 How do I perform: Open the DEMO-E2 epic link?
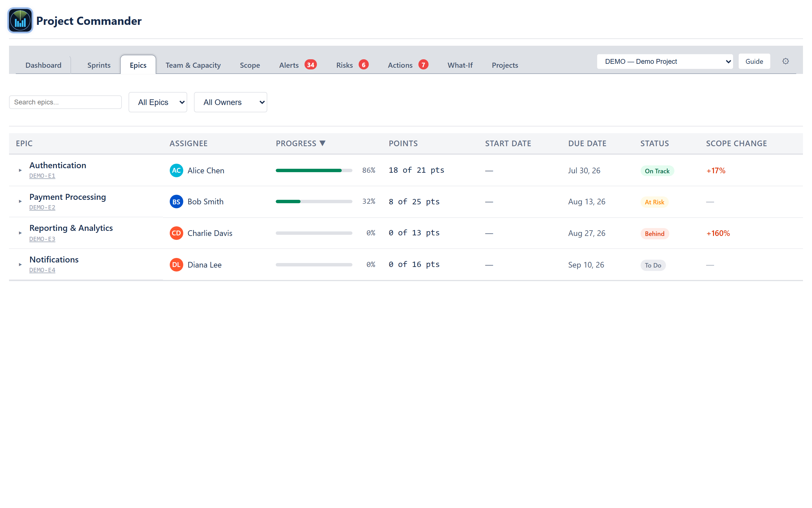tap(42, 207)
